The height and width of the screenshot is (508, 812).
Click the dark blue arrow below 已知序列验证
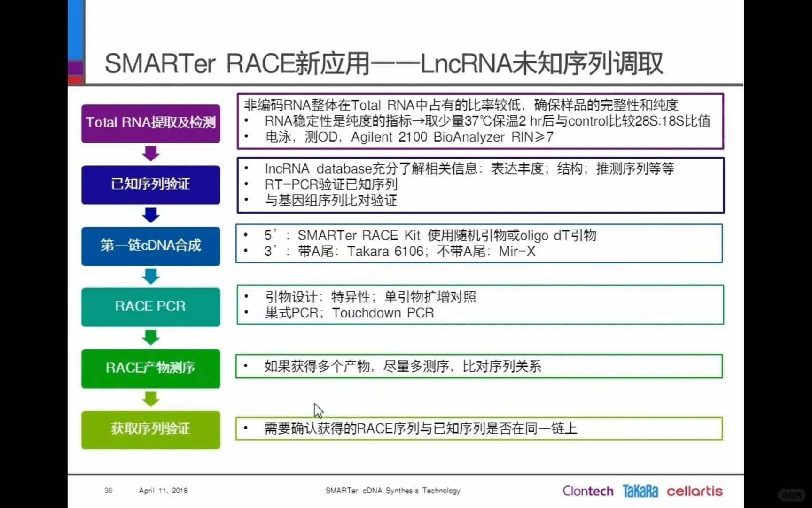click(150, 215)
